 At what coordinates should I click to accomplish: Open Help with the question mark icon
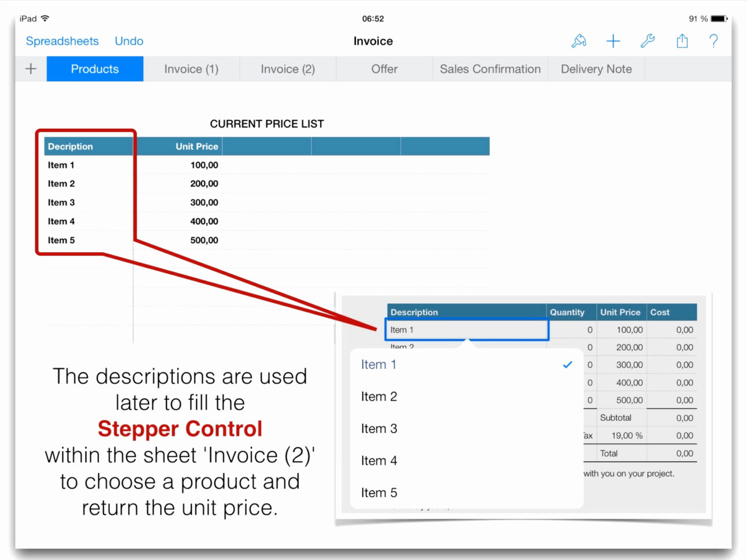714,41
